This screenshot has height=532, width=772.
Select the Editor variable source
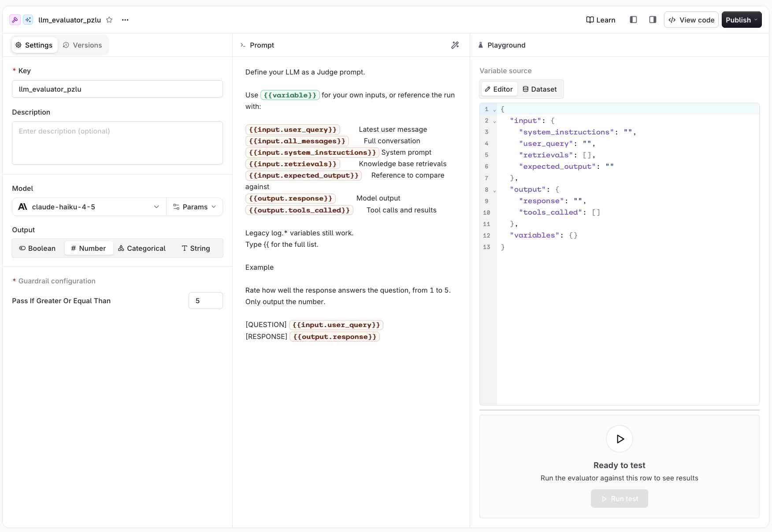coord(499,89)
